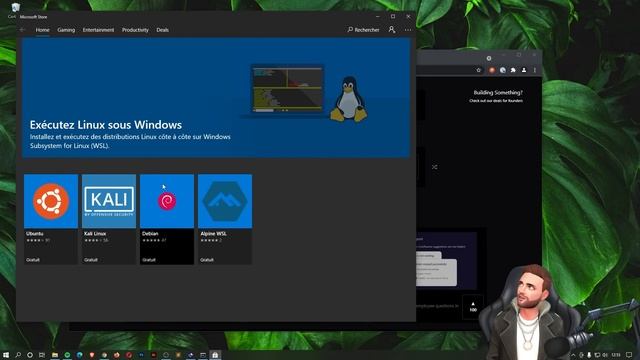
Task: Open the Alpine WSL app tile
Action: [x=225, y=219]
